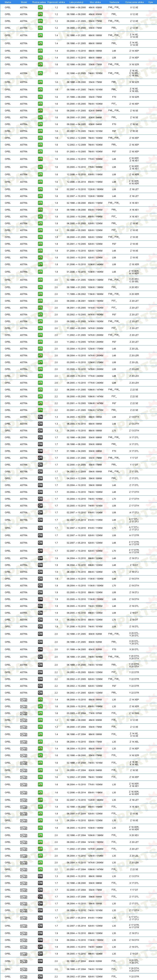Click petrol icon in Astra Kombi Z 12 XE row
The width and height of the screenshot is (157, 980).
click(x=40, y=727)
